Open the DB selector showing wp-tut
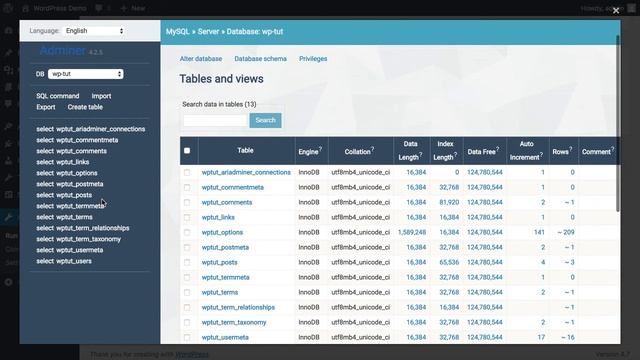Image resolution: width=640 pixels, height=360 pixels. 86,74
